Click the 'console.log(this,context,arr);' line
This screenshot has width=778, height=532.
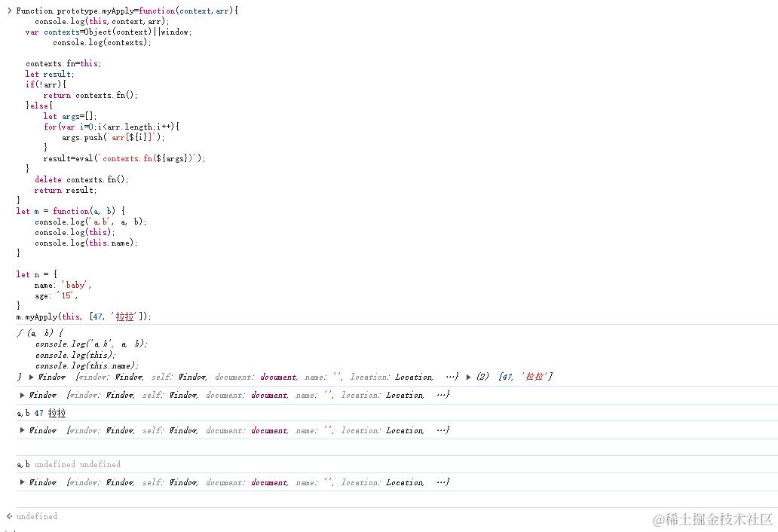(102, 21)
